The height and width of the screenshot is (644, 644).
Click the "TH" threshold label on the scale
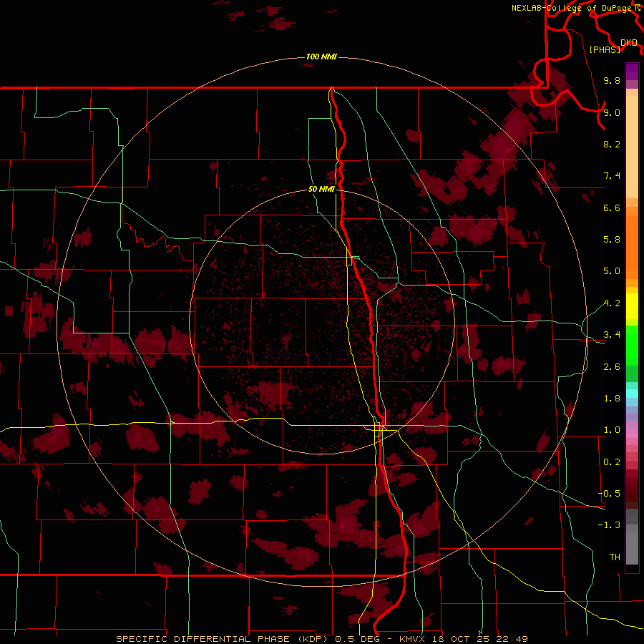click(x=615, y=557)
